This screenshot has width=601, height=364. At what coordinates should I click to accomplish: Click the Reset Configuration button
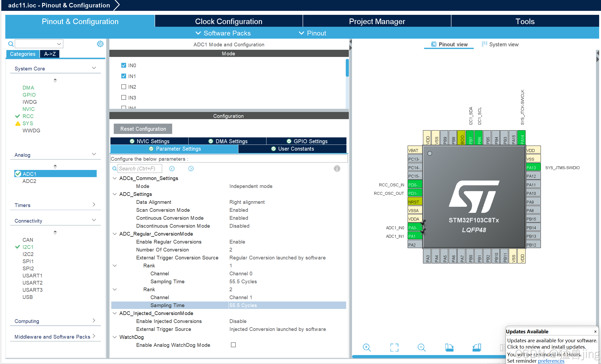tap(143, 129)
